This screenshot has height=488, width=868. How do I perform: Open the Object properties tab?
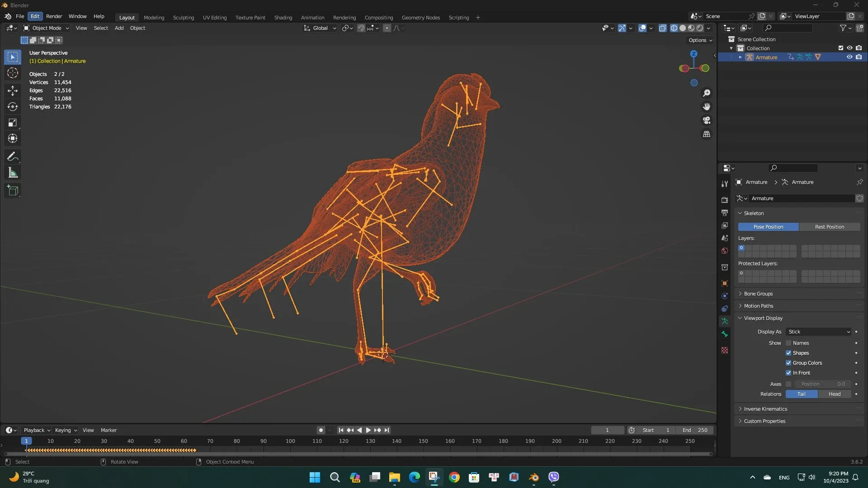tap(725, 283)
